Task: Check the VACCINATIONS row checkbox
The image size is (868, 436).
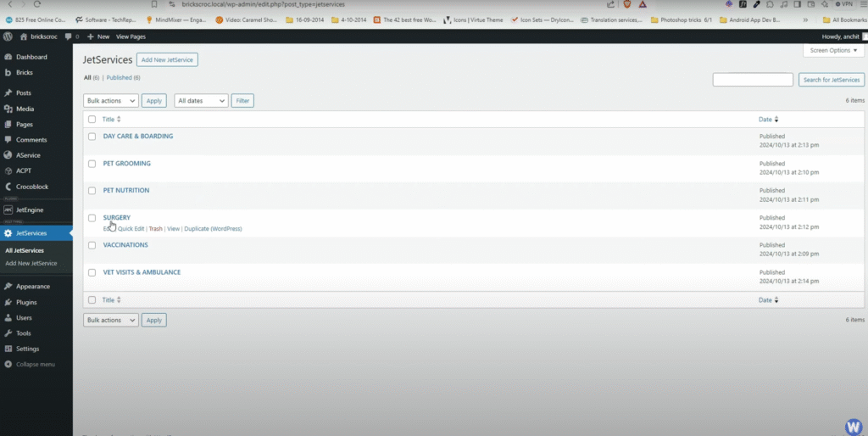Action: (92, 245)
